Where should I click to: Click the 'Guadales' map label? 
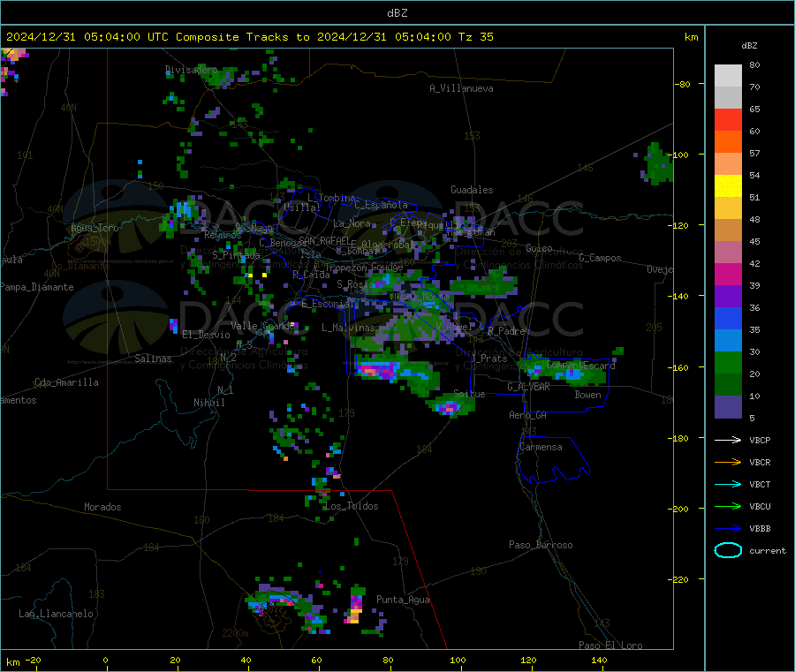click(472, 190)
